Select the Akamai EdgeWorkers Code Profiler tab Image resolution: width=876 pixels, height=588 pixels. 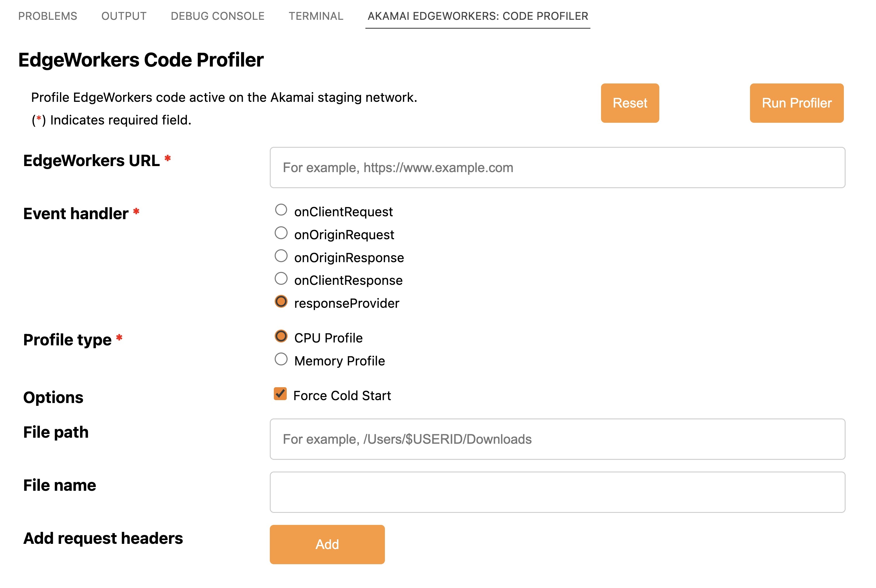pos(478,16)
